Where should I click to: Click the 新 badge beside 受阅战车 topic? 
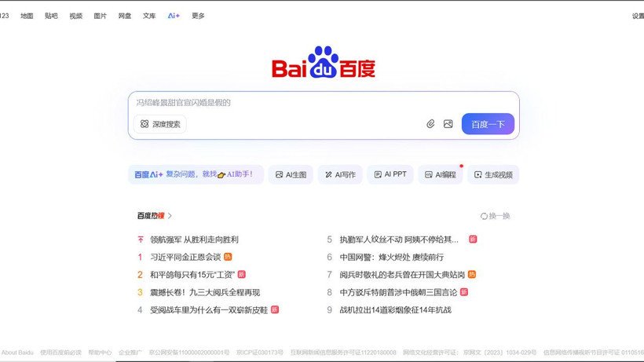[x=275, y=309]
